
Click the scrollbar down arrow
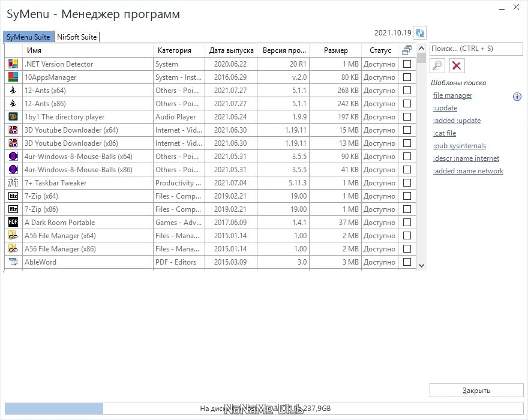(x=421, y=265)
